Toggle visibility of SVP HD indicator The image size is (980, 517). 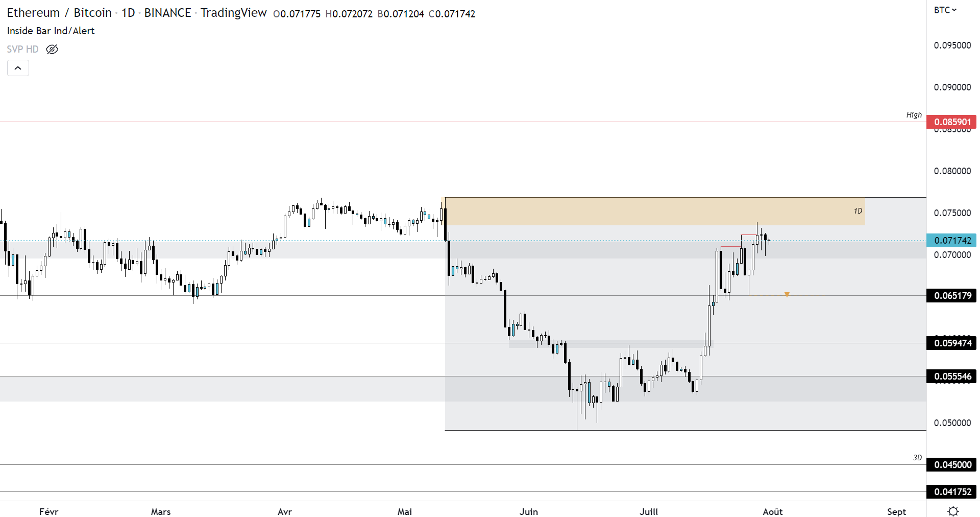point(52,50)
